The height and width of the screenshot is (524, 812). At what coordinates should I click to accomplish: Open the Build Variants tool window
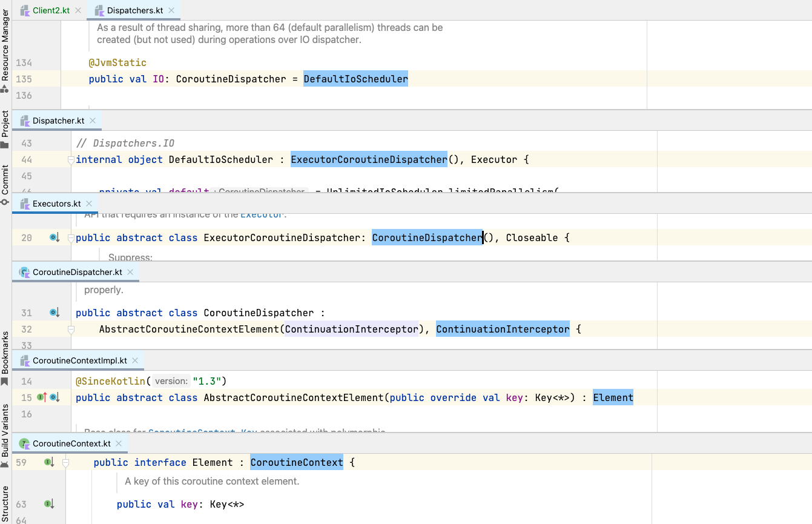5,436
